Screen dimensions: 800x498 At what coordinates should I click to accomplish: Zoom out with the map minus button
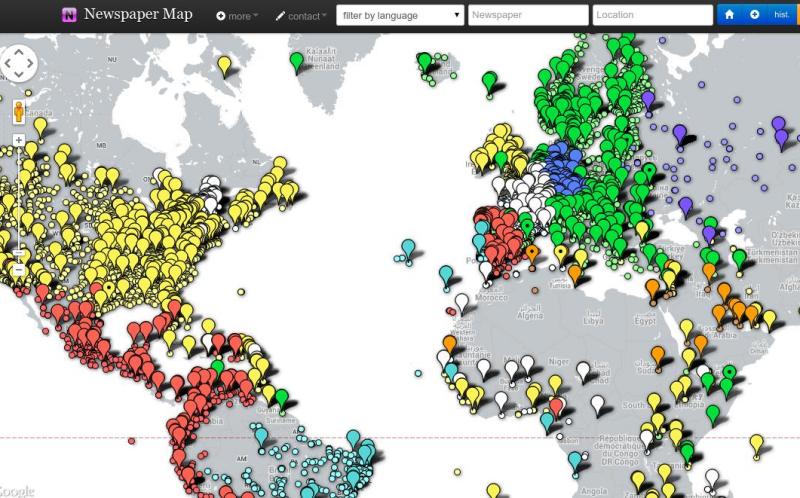click(19, 270)
